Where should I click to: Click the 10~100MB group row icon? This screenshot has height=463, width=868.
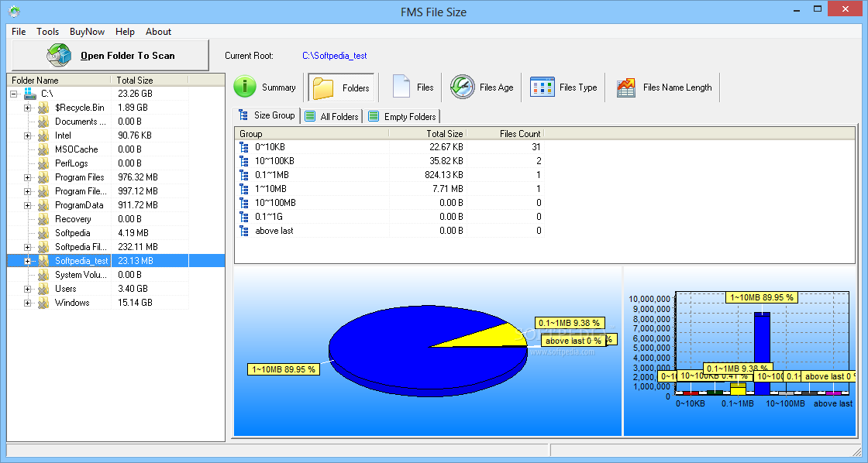click(244, 203)
